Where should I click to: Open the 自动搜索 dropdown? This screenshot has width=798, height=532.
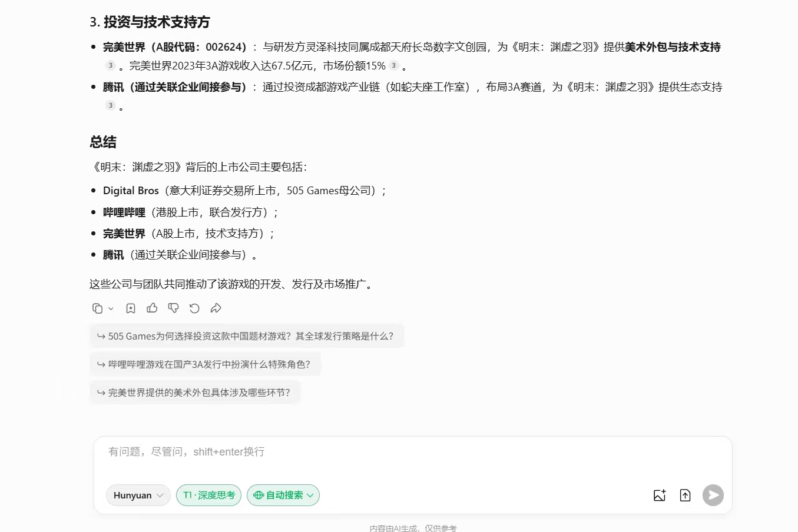click(x=283, y=496)
